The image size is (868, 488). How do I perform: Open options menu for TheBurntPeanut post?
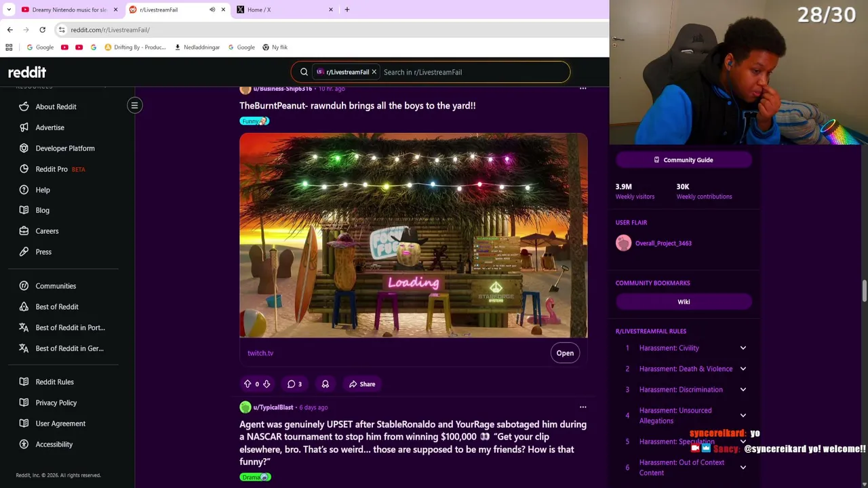pyautogui.click(x=583, y=88)
